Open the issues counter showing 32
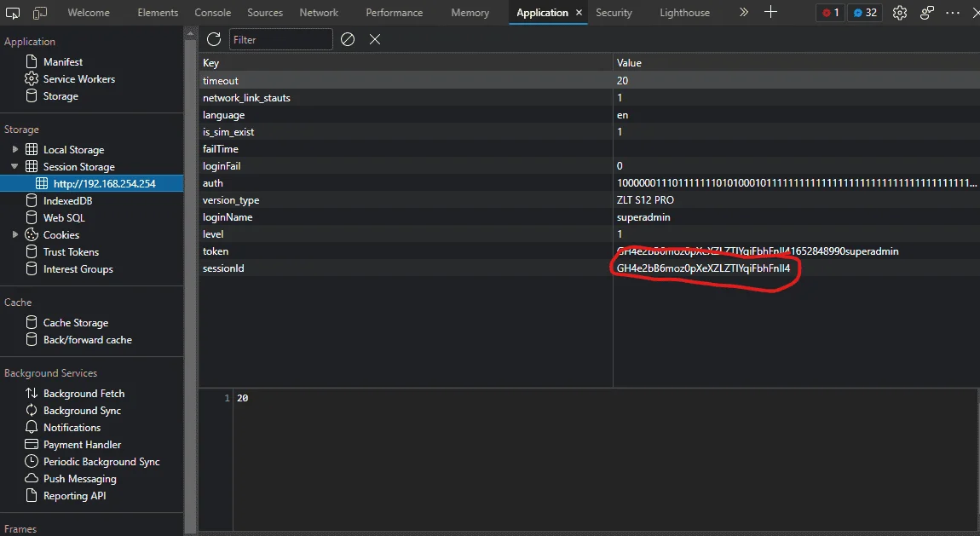Viewport: 980px width, 536px height. pyautogui.click(x=865, y=13)
